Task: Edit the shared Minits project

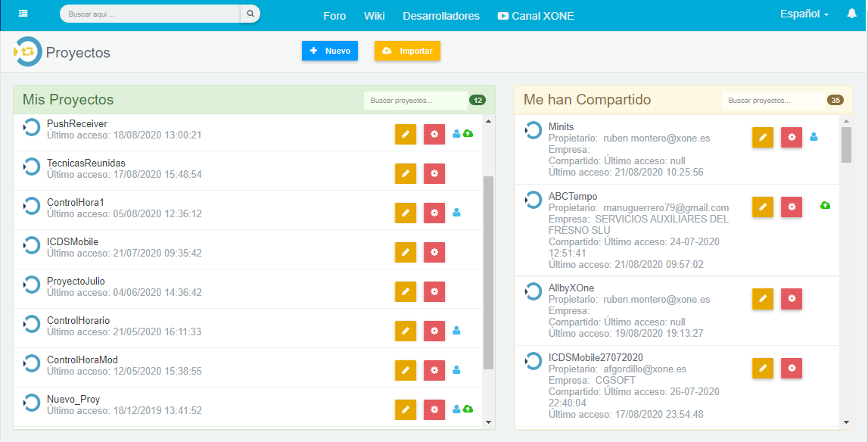Action: (763, 137)
